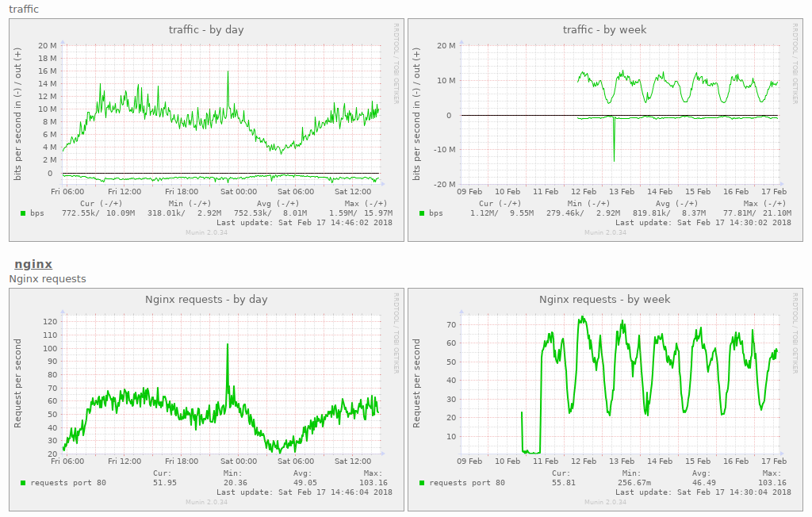812x517 pixels.
Task: Click the 'traffic - by week' graph title
Action: [x=604, y=29]
